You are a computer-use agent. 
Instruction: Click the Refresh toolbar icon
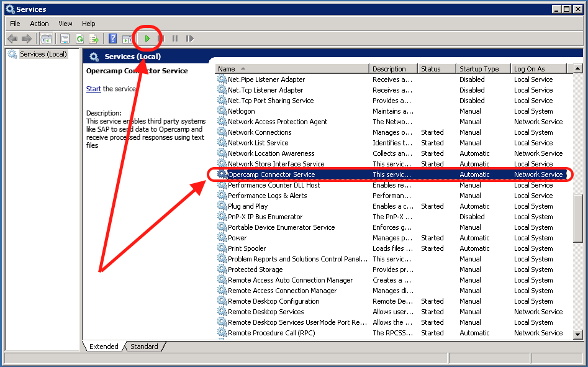coord(79,39)
